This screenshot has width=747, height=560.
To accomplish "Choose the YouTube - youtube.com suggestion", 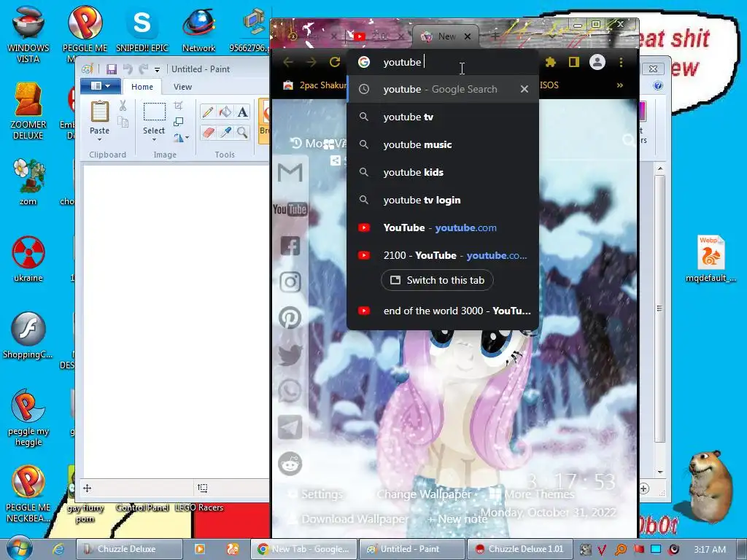I will [x=443, y=227].
